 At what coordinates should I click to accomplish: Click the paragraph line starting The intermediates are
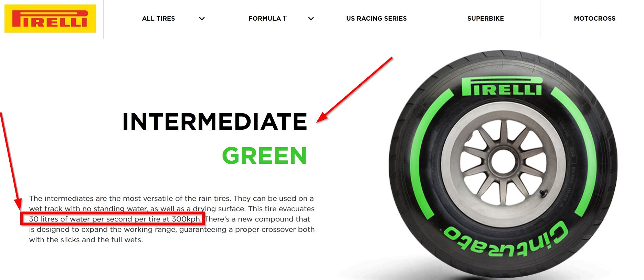click(x=171, y=198)
